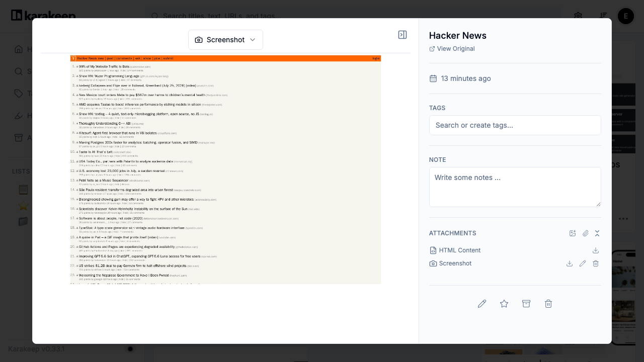644x362 pixels.
Task: Download the Screenshot attachment
Action: pyautogui.click(x=570, y=263)
